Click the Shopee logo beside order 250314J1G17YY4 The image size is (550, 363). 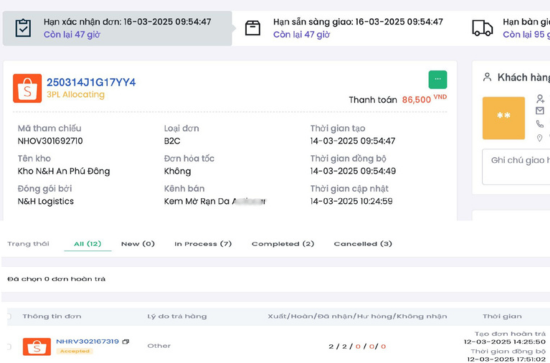(27, 88)
